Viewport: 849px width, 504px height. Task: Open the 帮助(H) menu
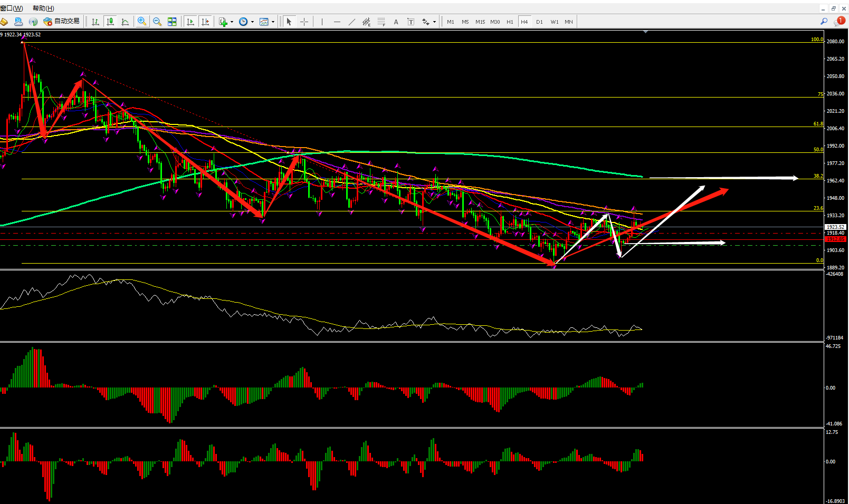pos(43,8)
